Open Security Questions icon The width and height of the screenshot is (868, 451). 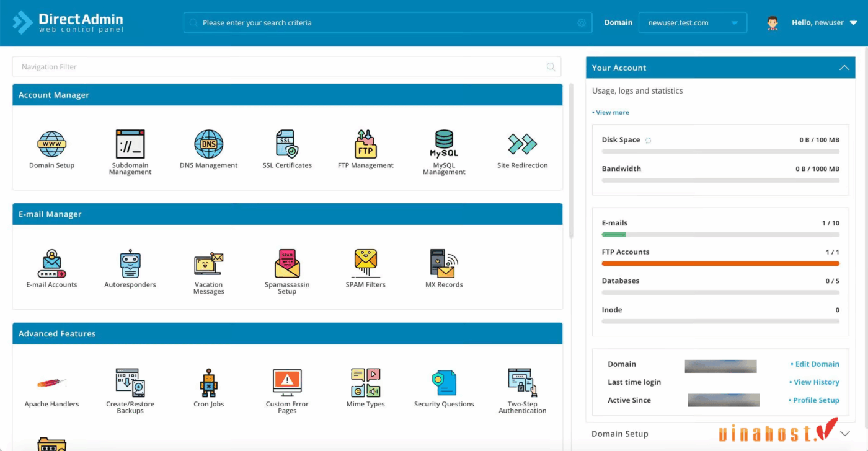point(444,383)
